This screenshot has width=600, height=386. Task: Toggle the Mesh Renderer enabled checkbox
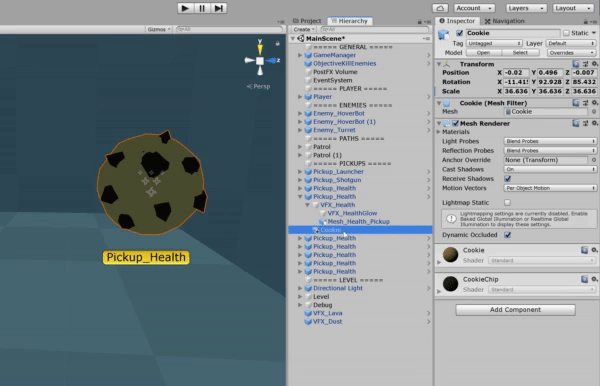tap(455, 123)
